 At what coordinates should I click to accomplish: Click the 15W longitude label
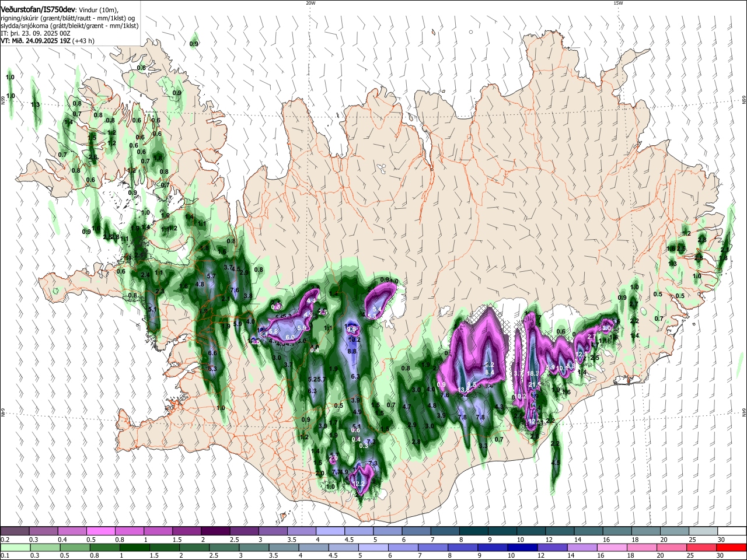pyautogui.click(x=618, y=3)
